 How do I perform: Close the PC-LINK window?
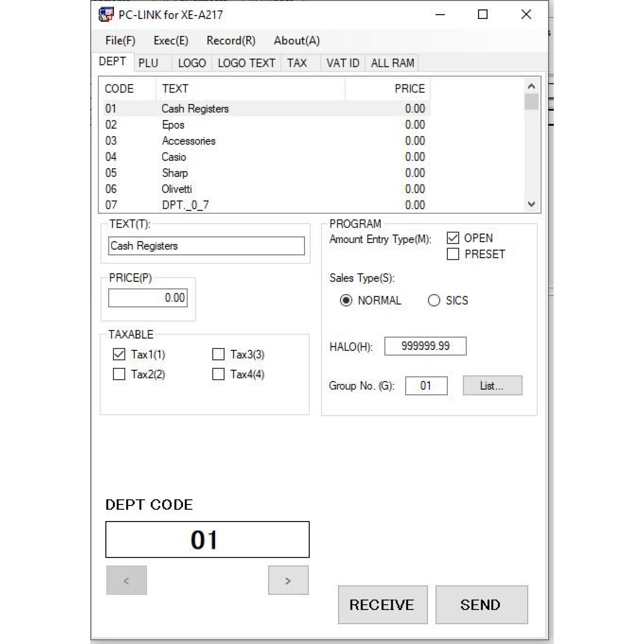click(x=526, y=15)
